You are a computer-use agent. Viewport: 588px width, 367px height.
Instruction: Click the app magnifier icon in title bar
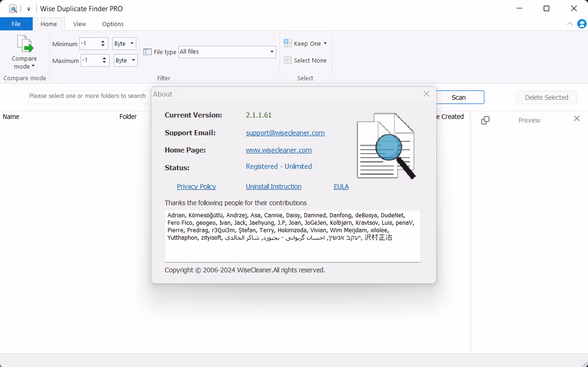pyautogui.click(x=13, y=8)
